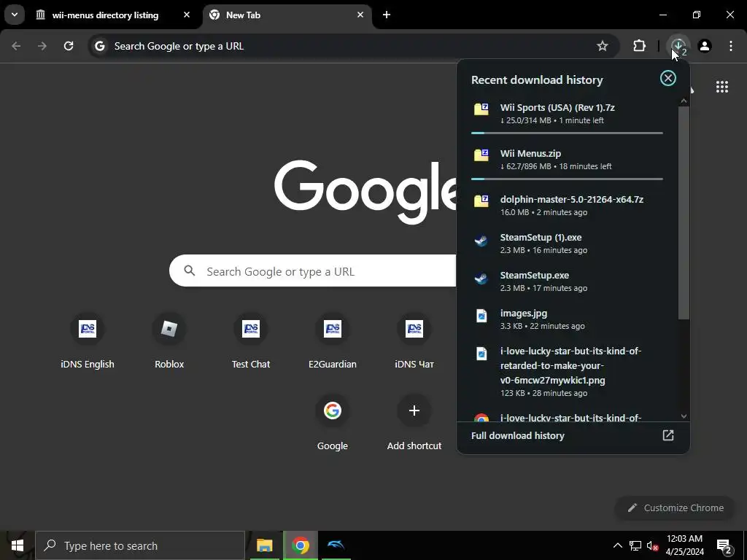
Task: Reload the page with the refresh icon
Action: click(x=69, y=46)
